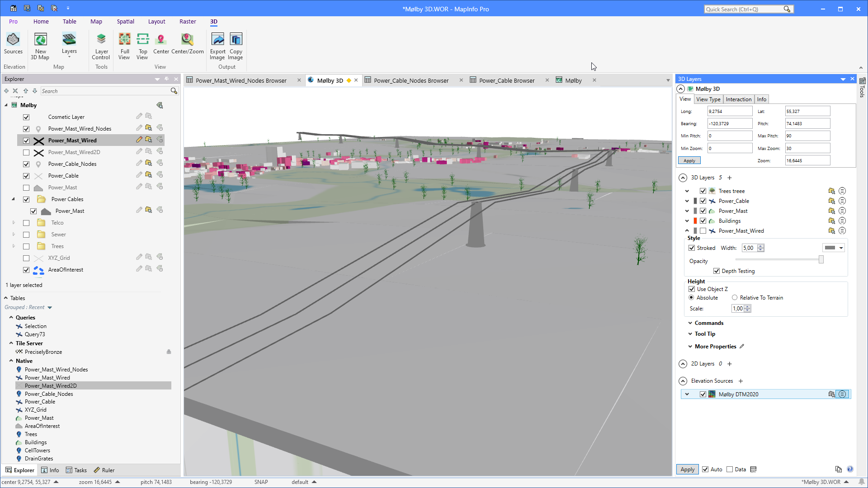868x488 pixels.
Task: Select the Copy Image output tool
Action: point(236,45)
